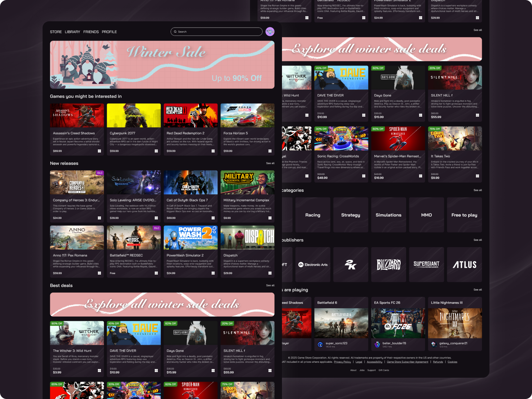Screen dimensions: 532x399
Task: Select the Supergiant Games publisher logo
Action: pos(427,265)
